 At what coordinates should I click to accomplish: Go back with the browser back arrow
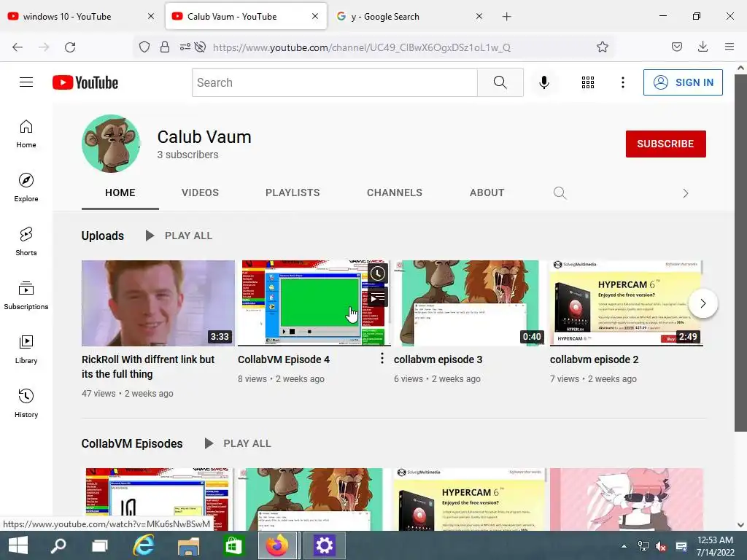tap(18, 47)
